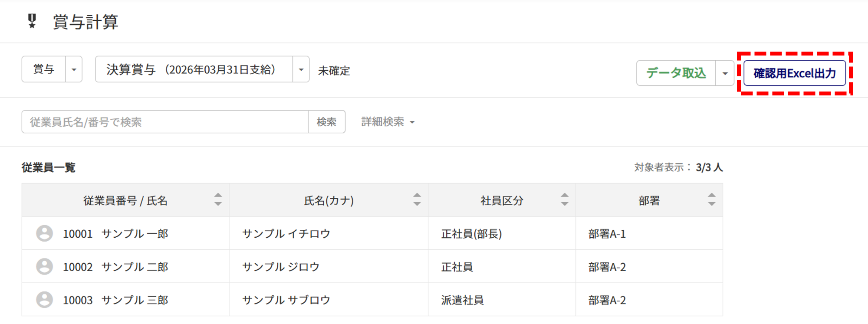Sort by 従業員番号 / 氏名 column arrows

pos(218,200)
